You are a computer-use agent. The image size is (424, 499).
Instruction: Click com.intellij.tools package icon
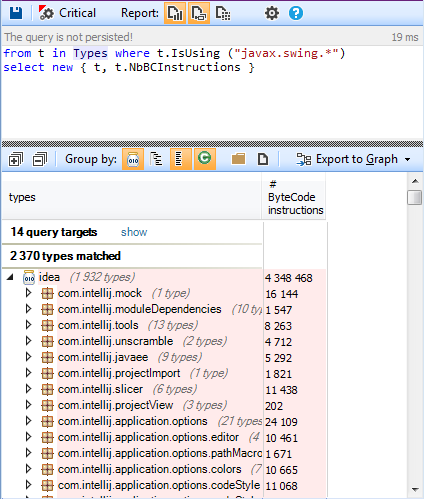47,325
